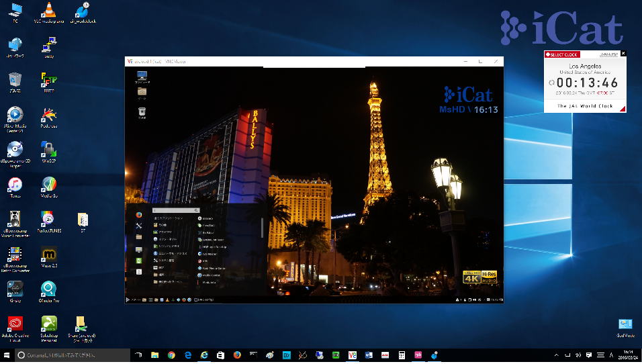Click the VNC application menu scrollbar
The height and width of the screenshot is (364, 642).
pyautogui.click(x=262, y=228)
